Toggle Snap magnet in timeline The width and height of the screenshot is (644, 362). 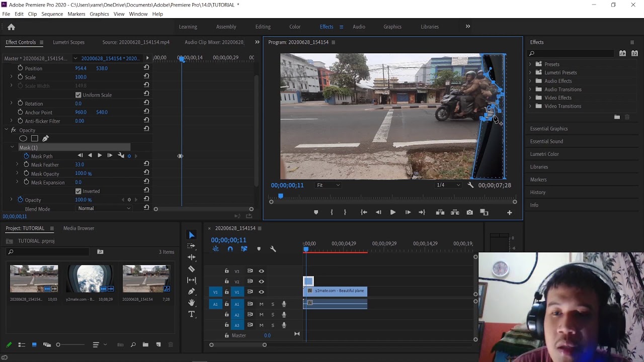click(230, 249)
